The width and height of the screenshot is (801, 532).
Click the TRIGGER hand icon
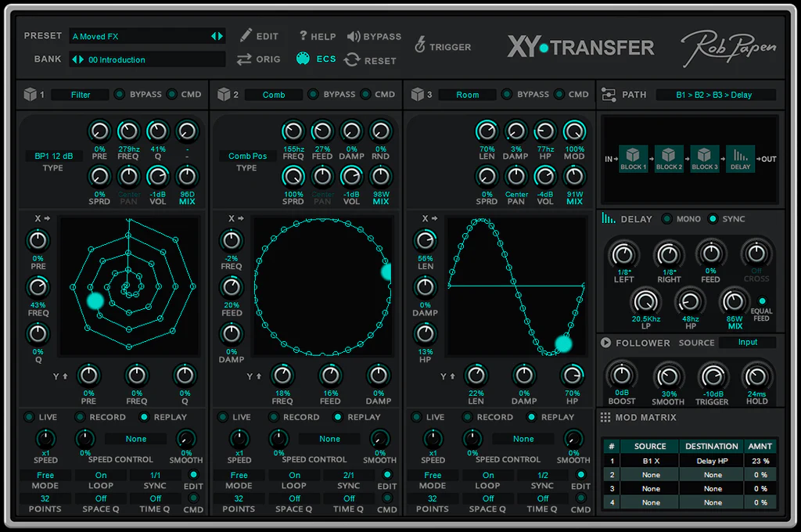tap(420, 45)
